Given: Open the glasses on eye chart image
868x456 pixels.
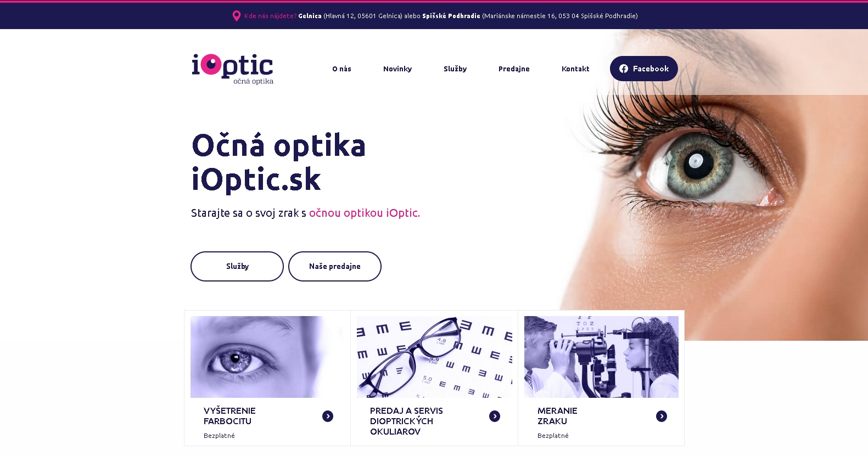Looking at the screenshot, I should 434,357.
